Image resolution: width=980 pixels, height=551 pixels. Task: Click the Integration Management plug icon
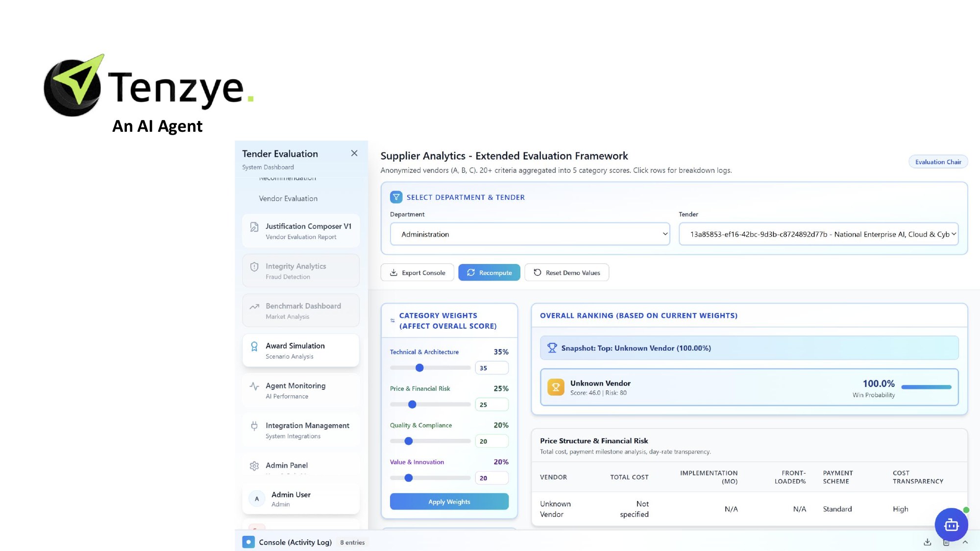pos(254,426)
